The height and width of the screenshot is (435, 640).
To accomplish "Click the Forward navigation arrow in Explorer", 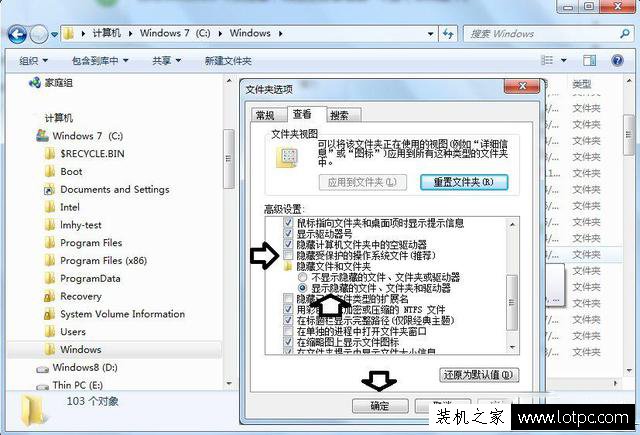I will point(39,35).
